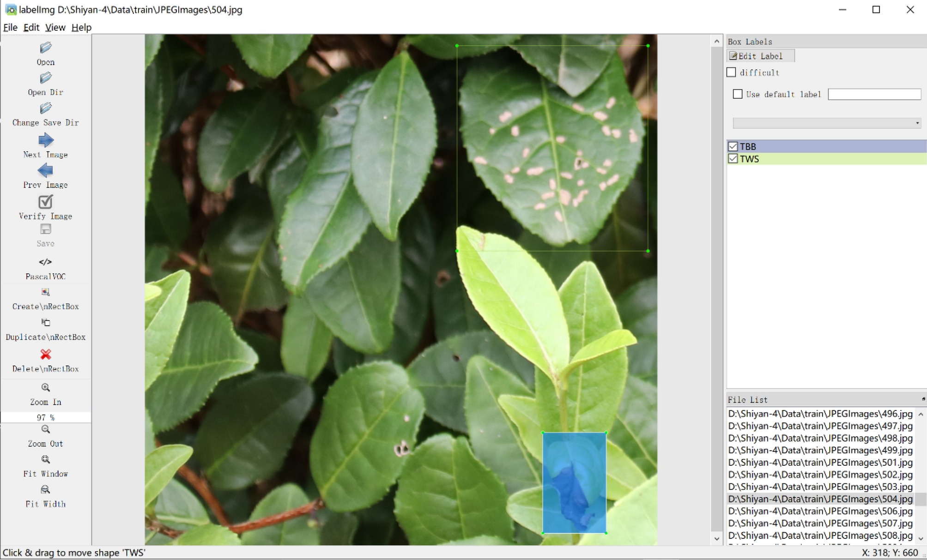The image size is (927, 560).
Task: Delete RectBox with red X icon
Action: click(45, 355)
